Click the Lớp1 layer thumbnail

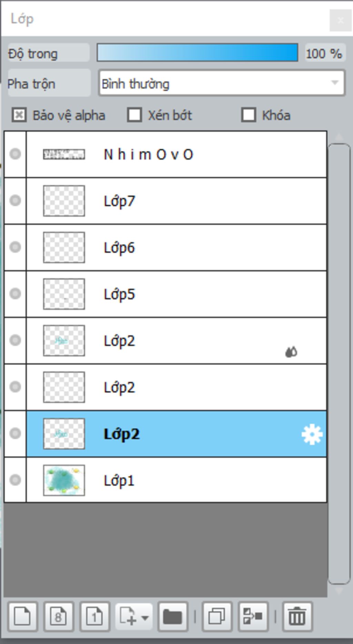point(64,480)
